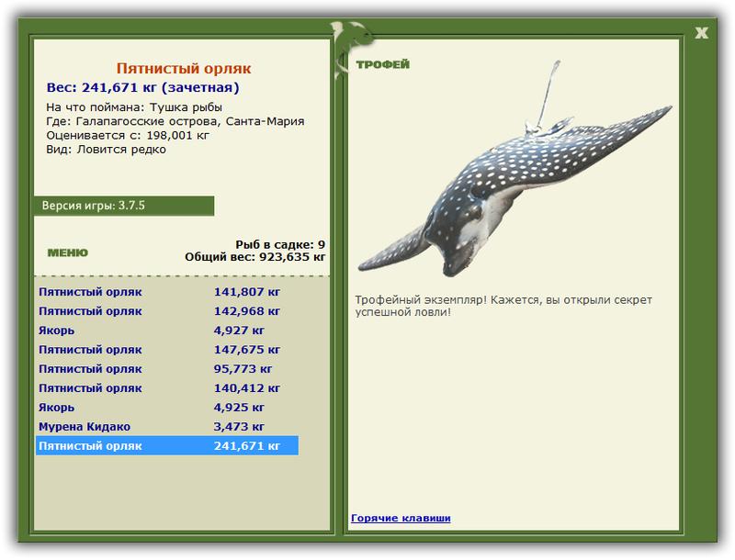Click the 'Рыб в садке: 9' counter
Screen dimensions: 735x560
(280, 244)
